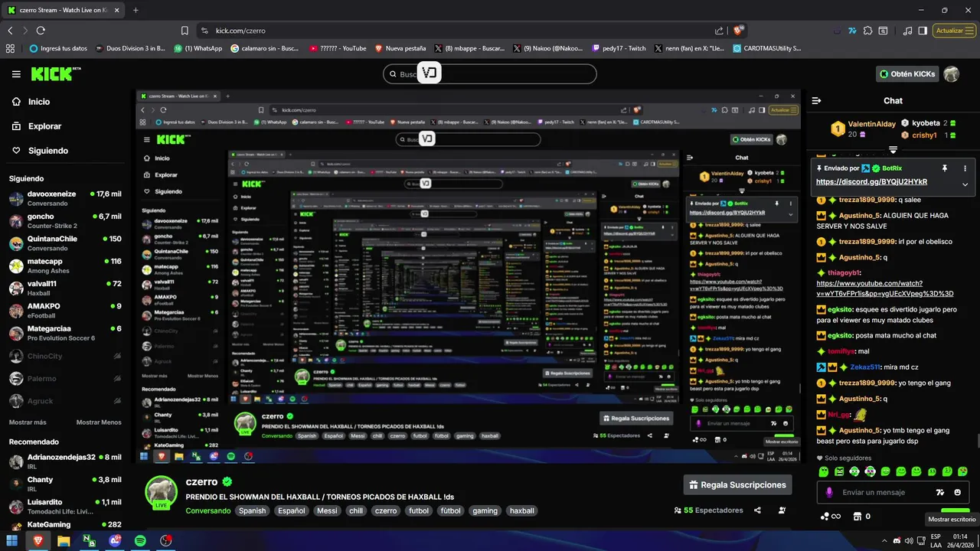The width and height of the screenshot is (980, 551).
Task: Click Mostrar más under Siguiendo
Action: pos(28,422)
